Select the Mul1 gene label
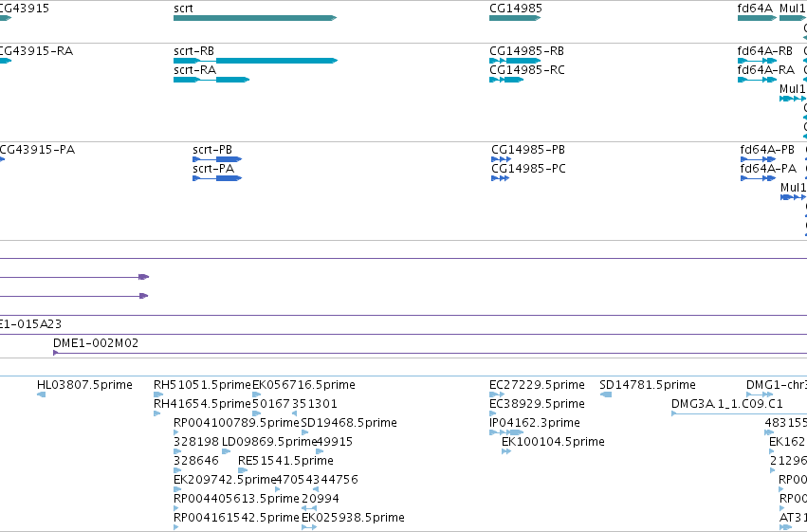The image size is (807, 532). 792,9
